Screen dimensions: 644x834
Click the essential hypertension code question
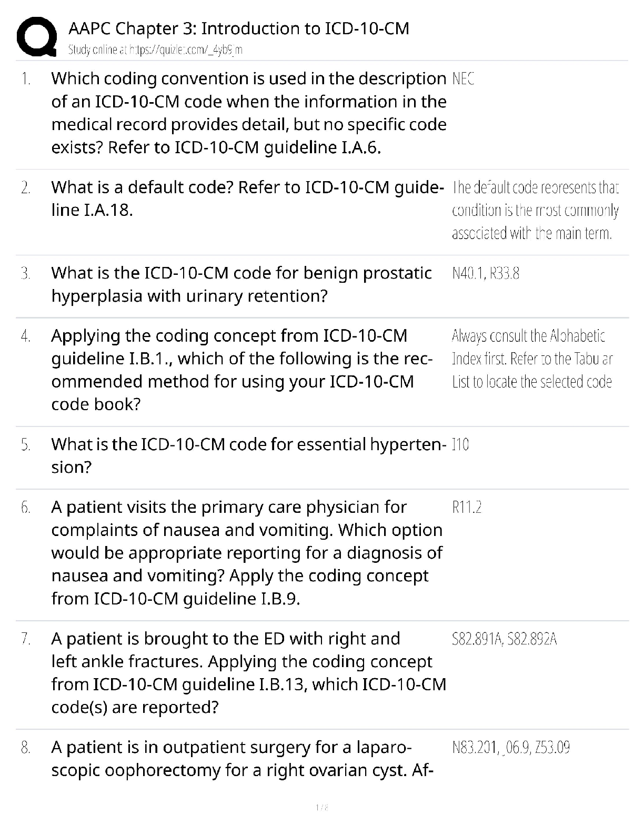tap(245, 455)
